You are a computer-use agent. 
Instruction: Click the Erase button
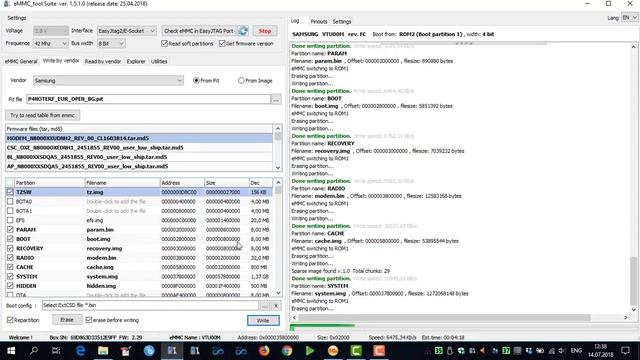click(67, 320)
